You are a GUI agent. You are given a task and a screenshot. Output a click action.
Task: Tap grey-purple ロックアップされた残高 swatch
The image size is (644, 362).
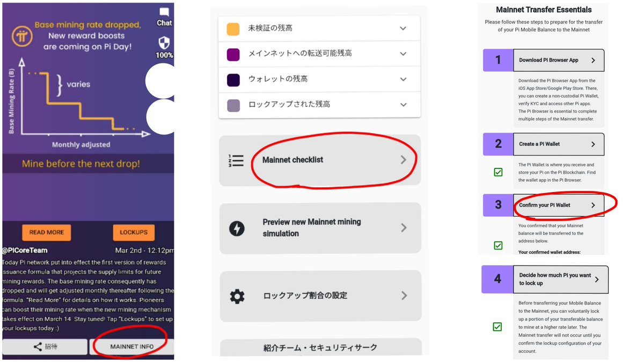click(x=233, y=105)
